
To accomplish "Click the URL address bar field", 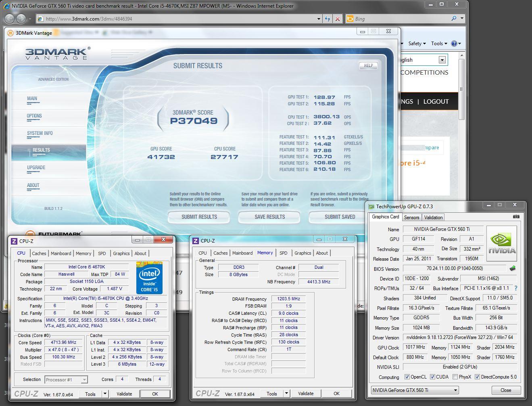I will tap(176, 19).
